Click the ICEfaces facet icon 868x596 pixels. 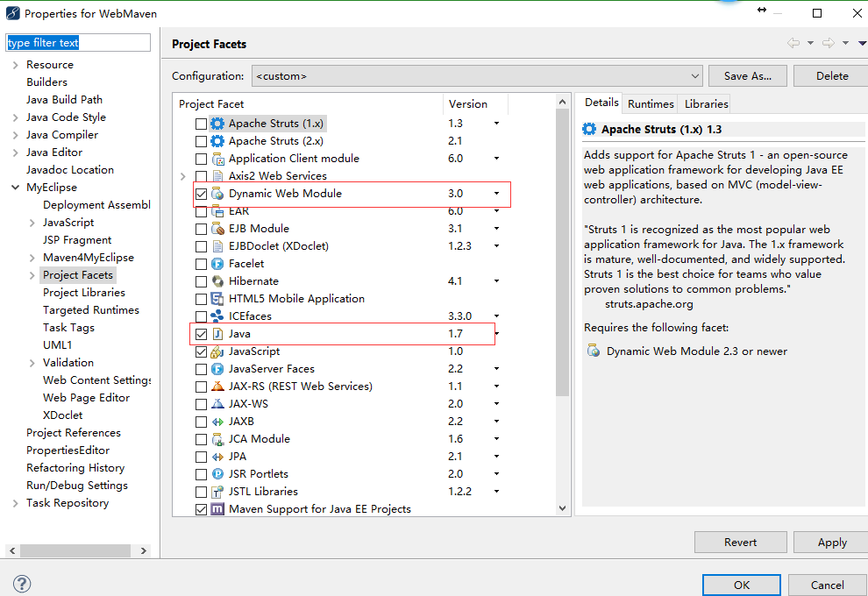coord(217,316)
